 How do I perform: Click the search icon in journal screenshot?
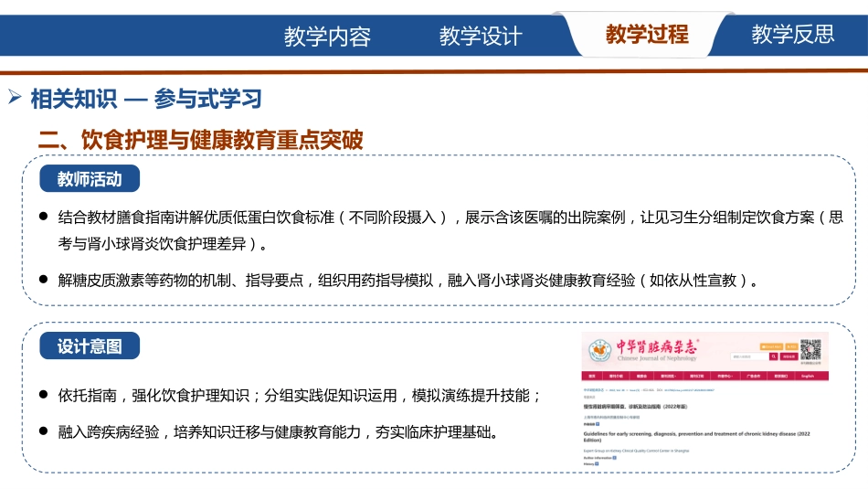tap(773, 356)
